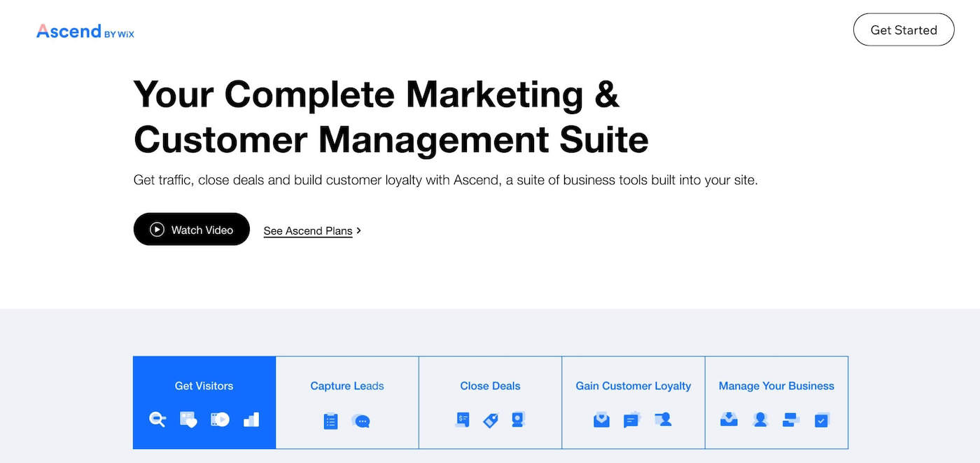Open the Gain Customer Loyalty tab

[x=633, y=402]
